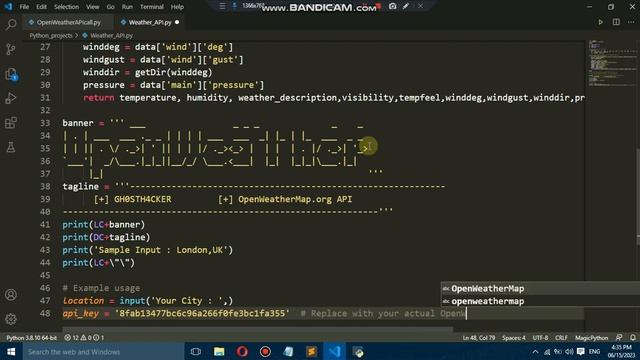Image resolution: width=640 pixels, height=360 pixels.
Task: Click line number 47 in gutter
Action: tap(45, 301)
